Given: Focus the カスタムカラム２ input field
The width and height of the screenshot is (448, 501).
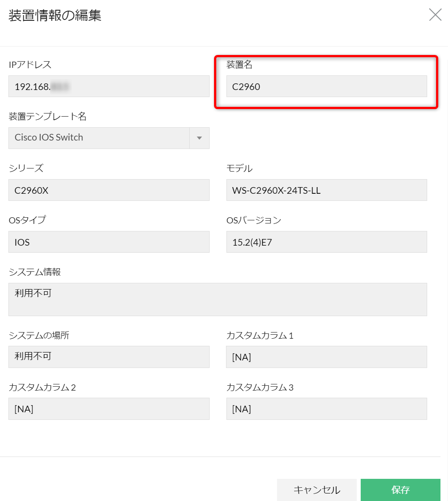Looking at the screenshot, I should [x=109, y=409].
